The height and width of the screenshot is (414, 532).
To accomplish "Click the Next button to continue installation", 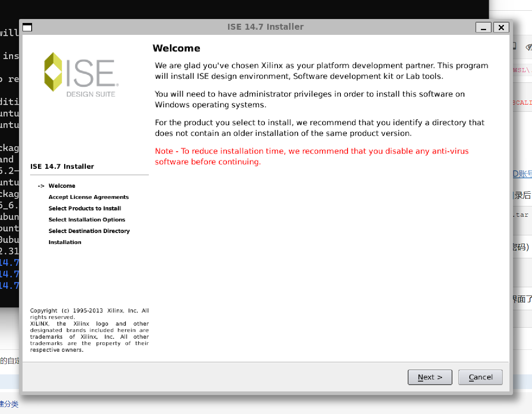I will pos(430,377).
